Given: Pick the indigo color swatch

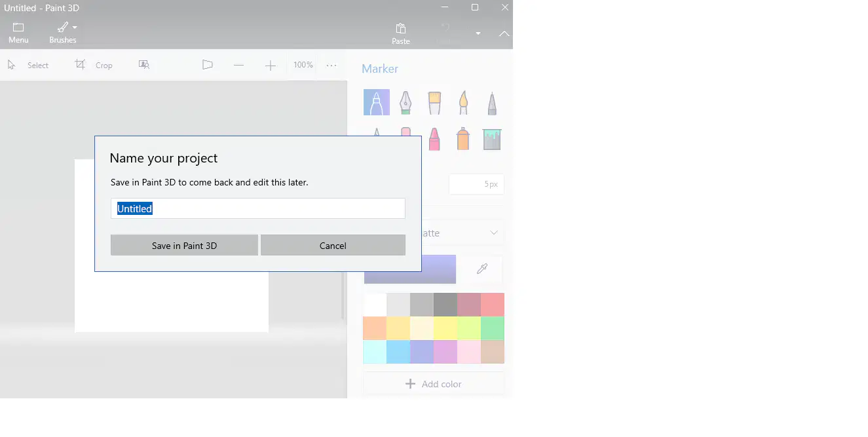Looking at the screenshot, I should pyautogui.click(x=423, y=352).
